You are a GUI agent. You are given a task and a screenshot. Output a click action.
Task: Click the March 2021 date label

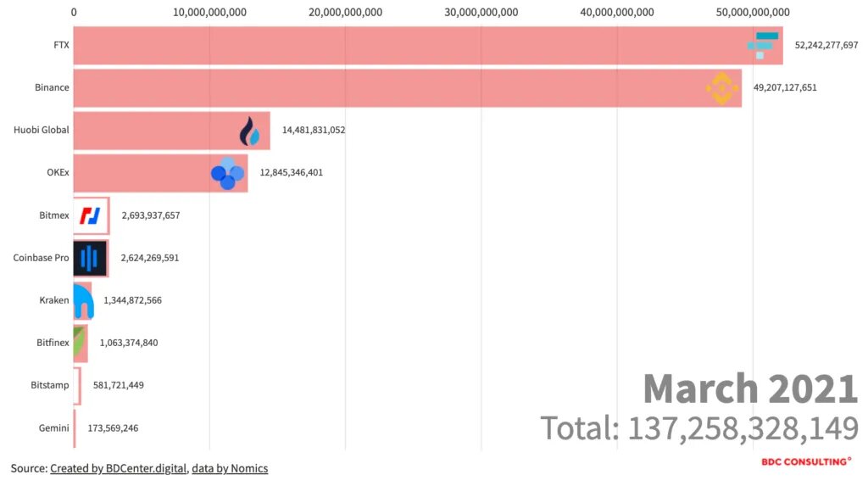[x=750, y=388]
